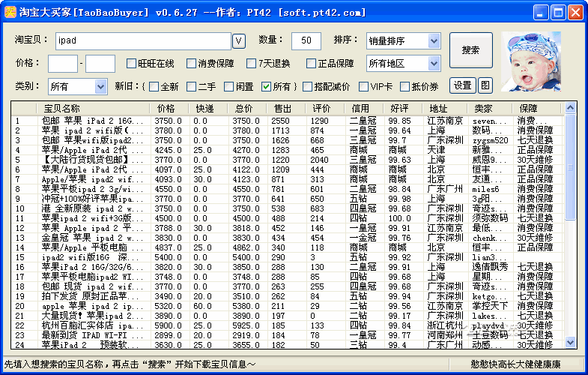Viewport: 588px width, 375px height.
Task: Select row 1 '包邮 苹果 iPad 2 16G...'
Action: click(287, 121)
